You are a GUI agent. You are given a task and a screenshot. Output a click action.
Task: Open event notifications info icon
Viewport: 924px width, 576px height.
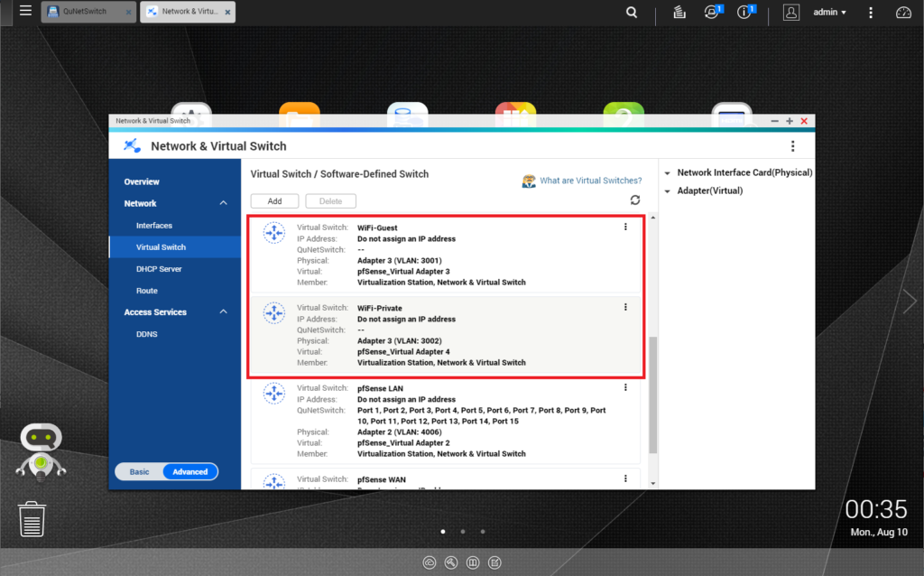click(x=744, y=12)
